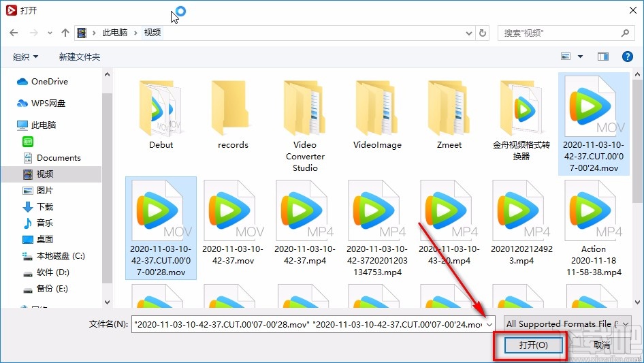Open the Help icon
This screenshot has width=644, height=363.
coord(627,57)
